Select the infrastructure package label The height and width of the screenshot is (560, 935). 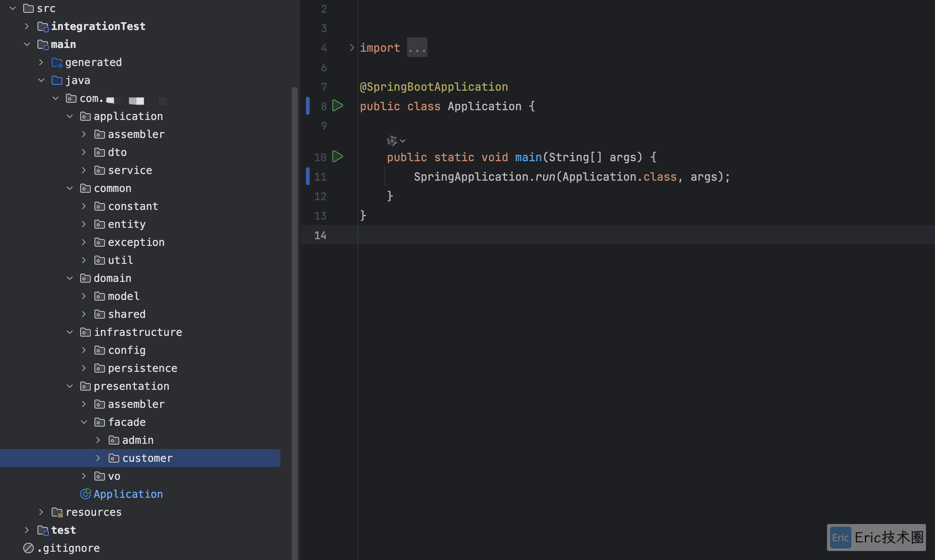tap(138, 332)
